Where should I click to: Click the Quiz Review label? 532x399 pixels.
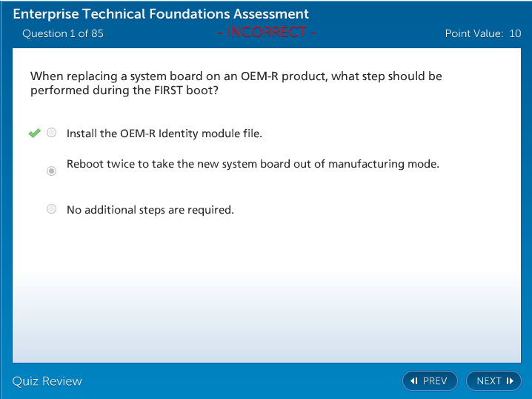pos(47,381)
